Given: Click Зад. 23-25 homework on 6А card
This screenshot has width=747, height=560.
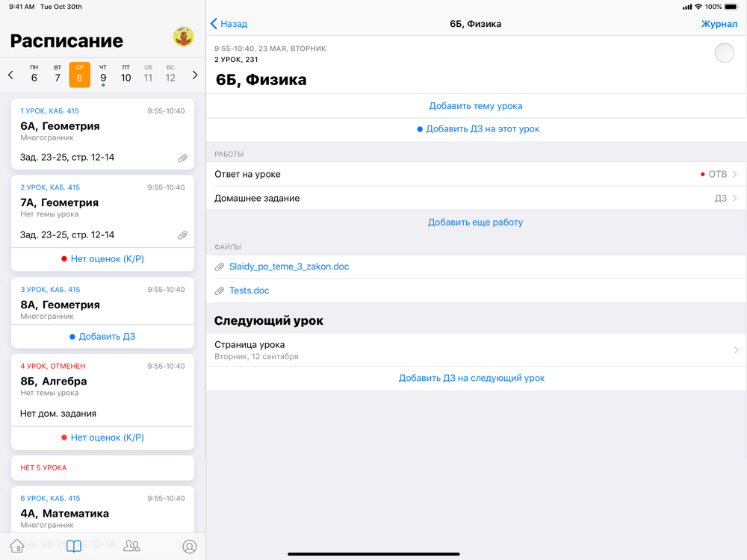Looking at the screenshot, I should (67, 157).
